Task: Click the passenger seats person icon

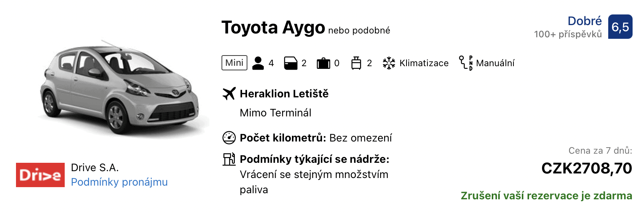Action: click(258, 63)
